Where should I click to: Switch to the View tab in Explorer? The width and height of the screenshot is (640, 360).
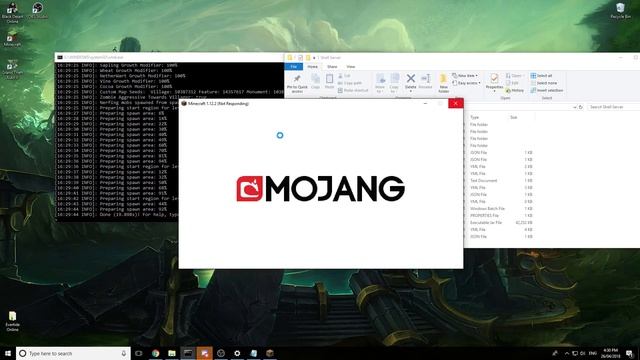click(x=351, y=67)
